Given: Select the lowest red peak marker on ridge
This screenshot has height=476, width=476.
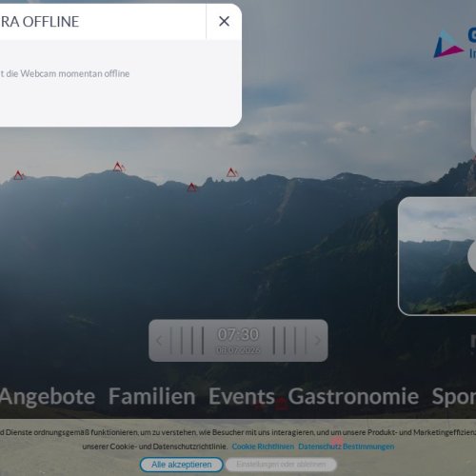Looking at the screenshot, I should tap(191, 188).
